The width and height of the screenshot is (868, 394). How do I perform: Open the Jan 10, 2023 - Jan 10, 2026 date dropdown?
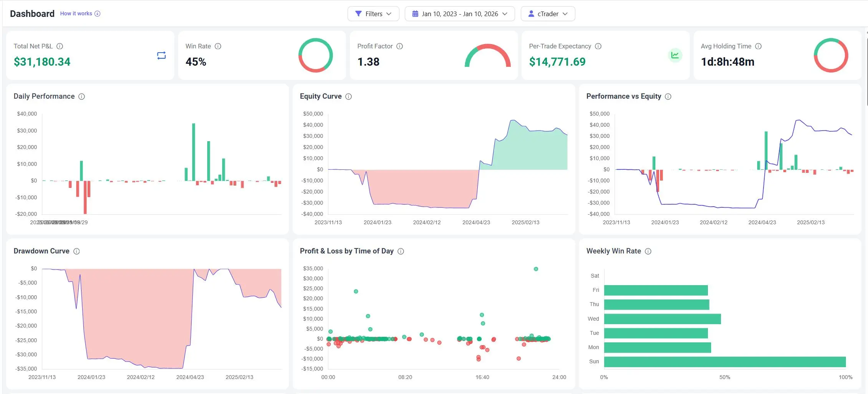(x=459, y=13)
